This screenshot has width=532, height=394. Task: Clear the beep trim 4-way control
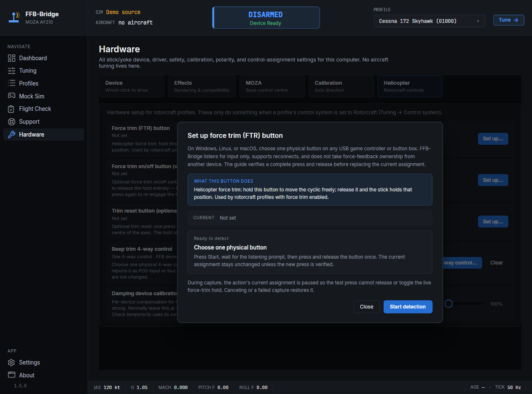(x=497, y=263)
